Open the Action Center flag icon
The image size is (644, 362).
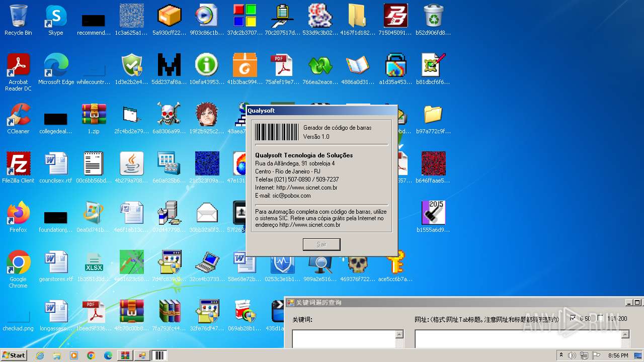tap(596, 355)
